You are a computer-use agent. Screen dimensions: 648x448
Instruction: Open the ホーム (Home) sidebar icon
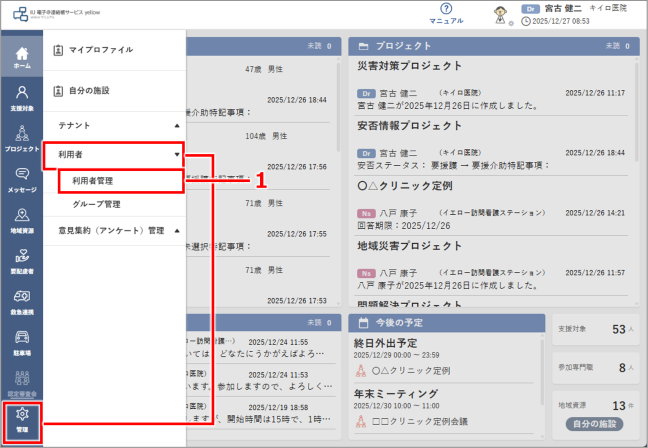click(x=21, y=57)
